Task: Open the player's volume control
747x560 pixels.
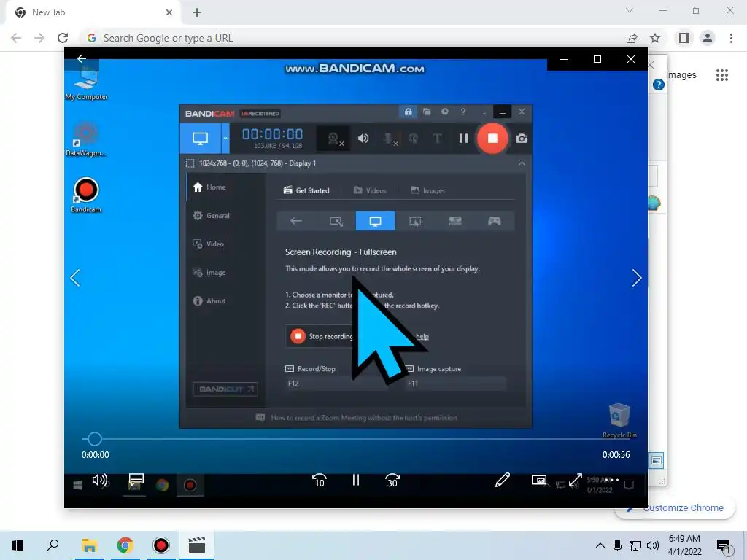Action: [99, 480]
